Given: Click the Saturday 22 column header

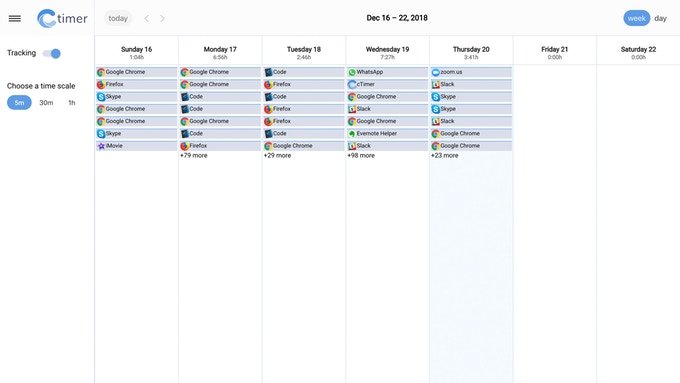Looking at the screenshot, I should [x=638, y=49].
